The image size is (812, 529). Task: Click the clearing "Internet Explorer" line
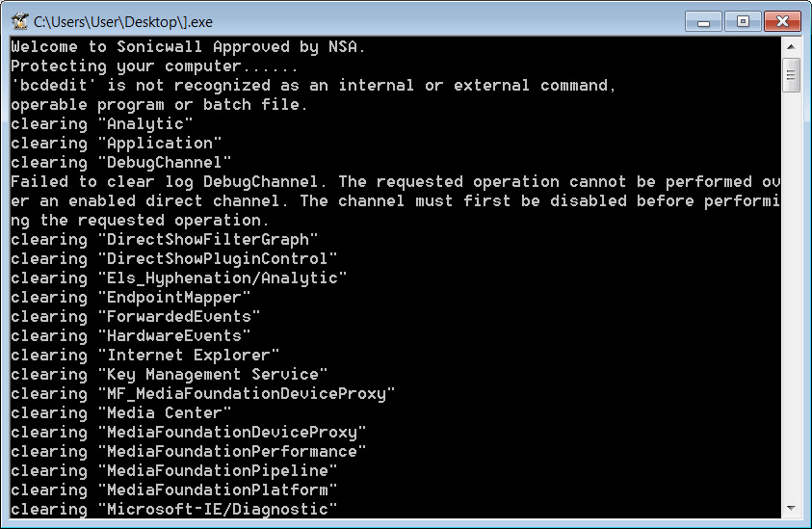145,356
